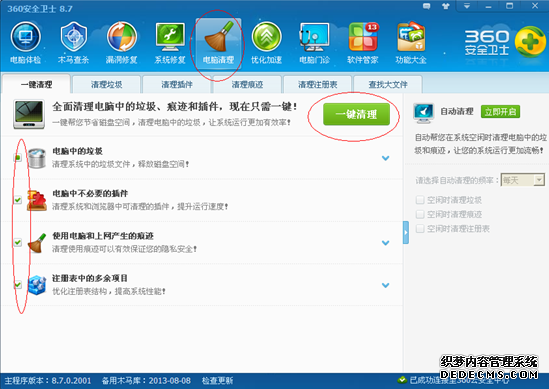Toggle the 电脑中的垃圾 checkbox

point(18,158)
